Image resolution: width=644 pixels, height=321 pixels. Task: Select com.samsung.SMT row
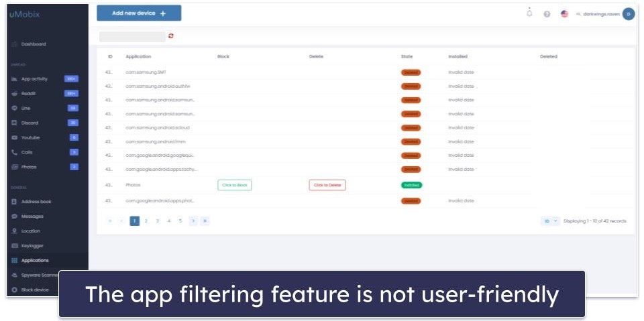click(x=365, y=72)
